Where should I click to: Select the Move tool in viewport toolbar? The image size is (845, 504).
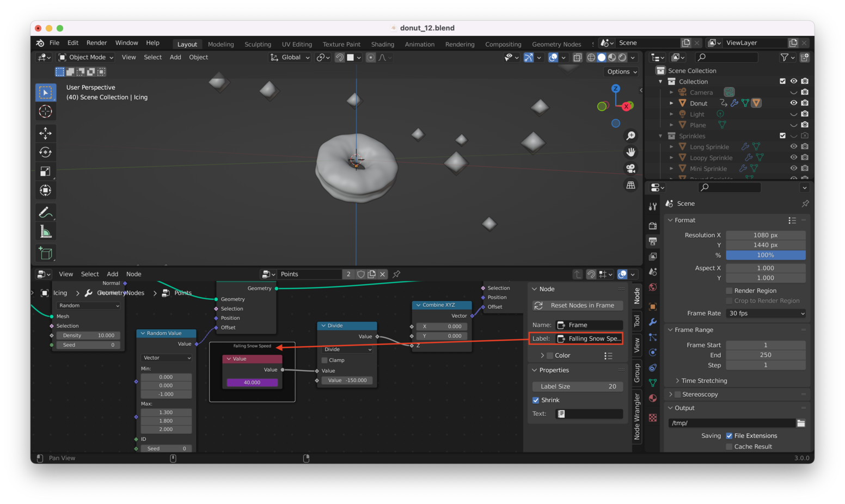(46, 133)
